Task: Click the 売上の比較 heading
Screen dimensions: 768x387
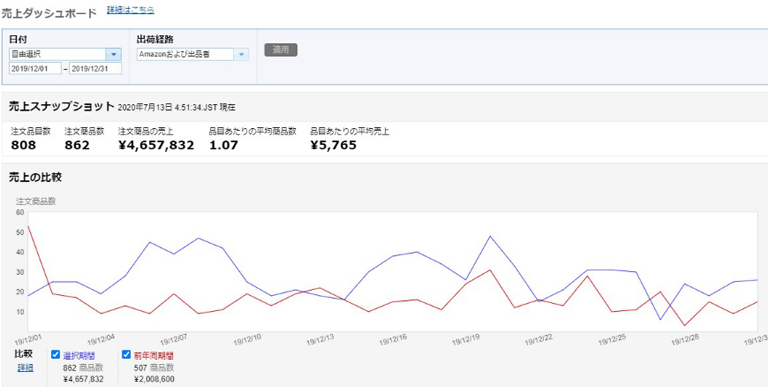Action: tap(35, 177)
